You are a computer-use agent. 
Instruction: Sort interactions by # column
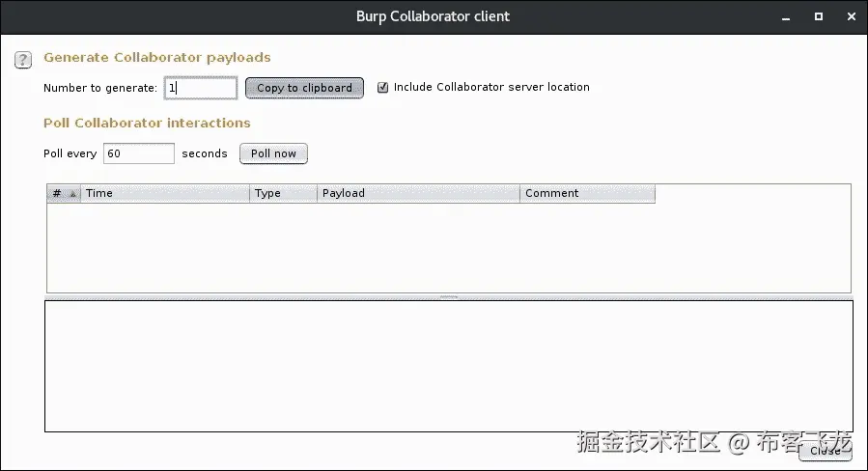(x=64, y=193)
